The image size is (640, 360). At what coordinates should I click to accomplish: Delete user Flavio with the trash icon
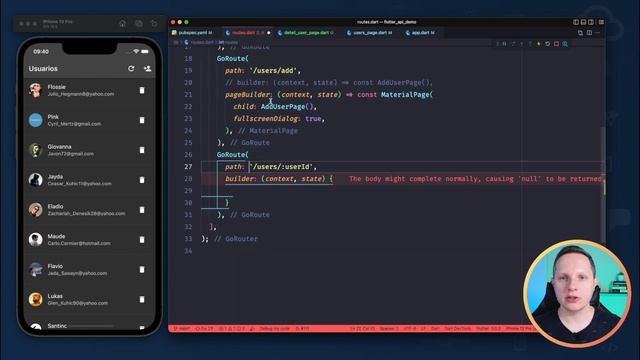coord(142,269)
